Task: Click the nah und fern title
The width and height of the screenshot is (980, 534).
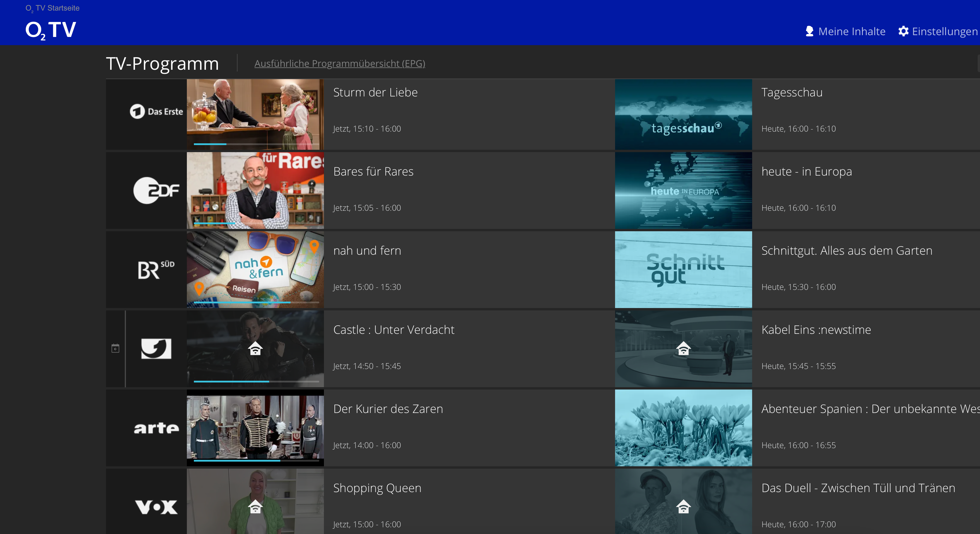Action: tap(367, 251)
